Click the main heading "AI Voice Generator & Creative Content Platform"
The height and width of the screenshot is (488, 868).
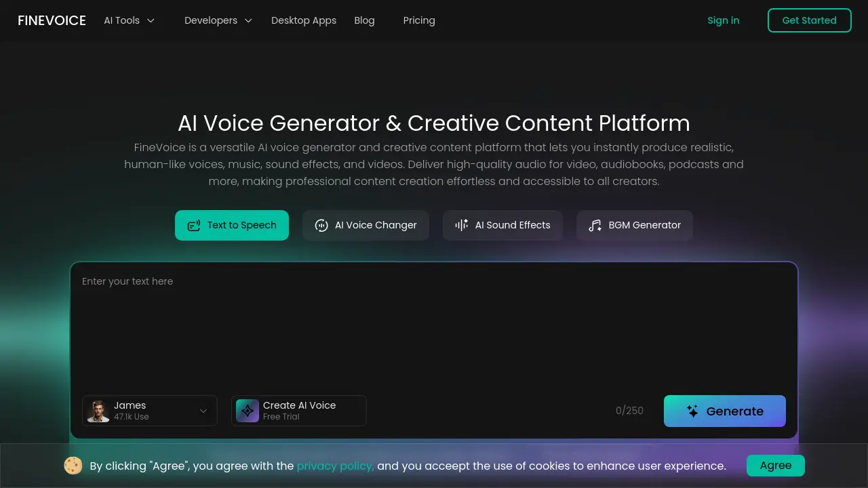(x=434, y=123)
